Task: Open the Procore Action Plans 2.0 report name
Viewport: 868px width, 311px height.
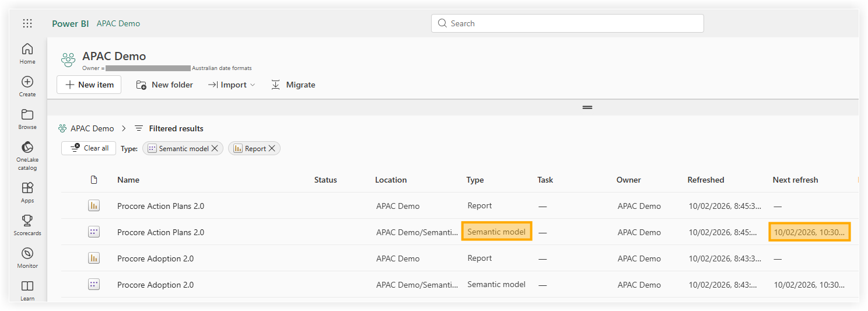Action: 160,206
